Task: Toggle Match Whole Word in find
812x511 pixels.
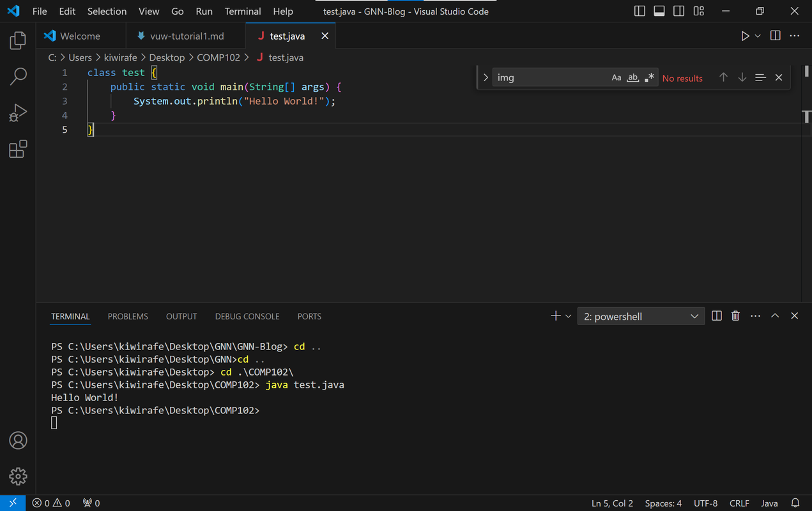Action: tap(633, 77)
